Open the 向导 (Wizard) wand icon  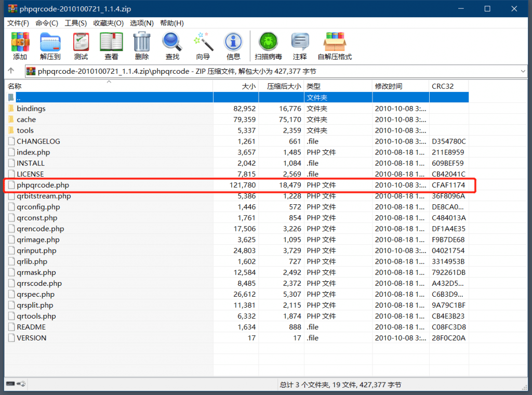pos(203,46)
